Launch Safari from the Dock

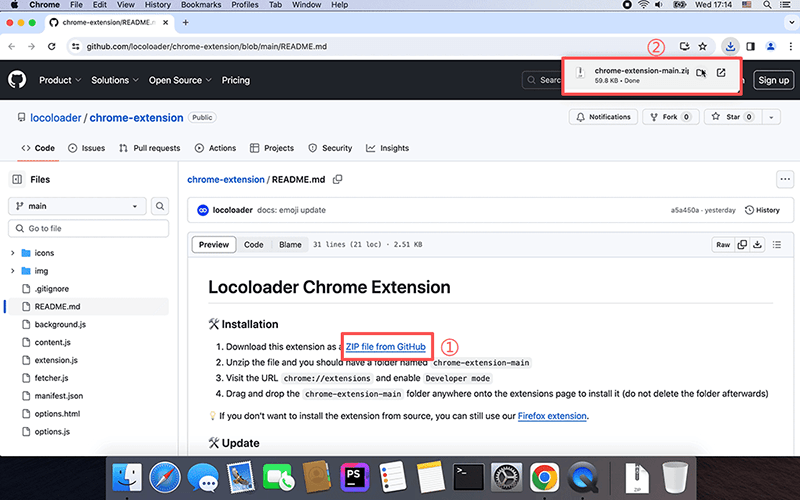(165, 478)
